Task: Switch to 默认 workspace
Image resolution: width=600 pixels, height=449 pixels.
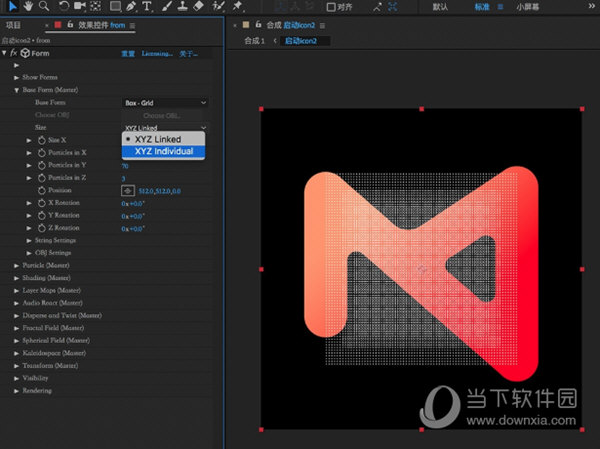Action: pos(440,7)
